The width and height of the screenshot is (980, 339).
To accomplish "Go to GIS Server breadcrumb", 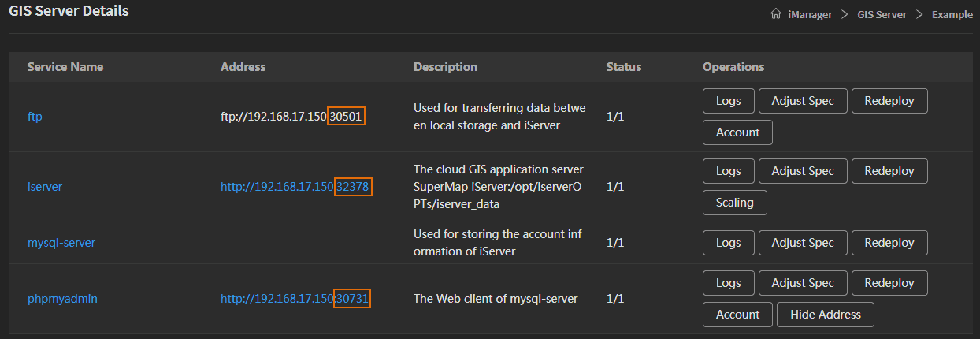I will (x=882, y=14).
